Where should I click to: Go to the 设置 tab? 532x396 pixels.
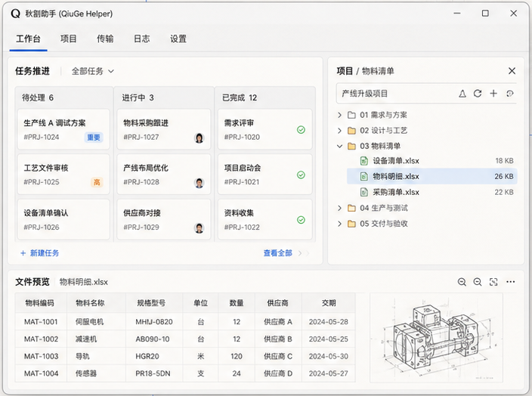point(178,39)
